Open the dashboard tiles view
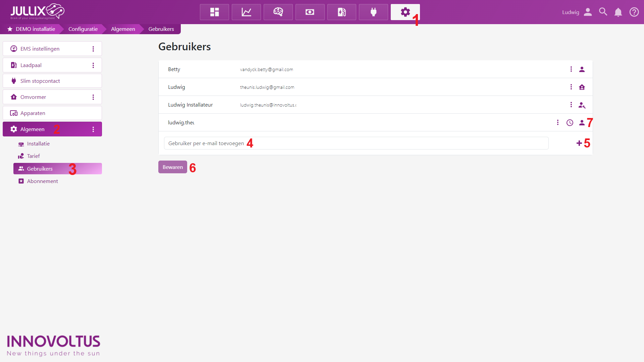 pyautogui.click(x=214, y=12)
